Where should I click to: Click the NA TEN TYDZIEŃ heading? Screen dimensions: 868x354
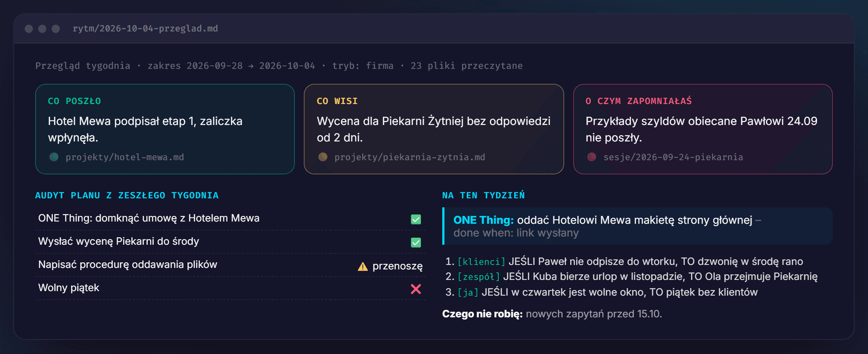pos(483,195)
